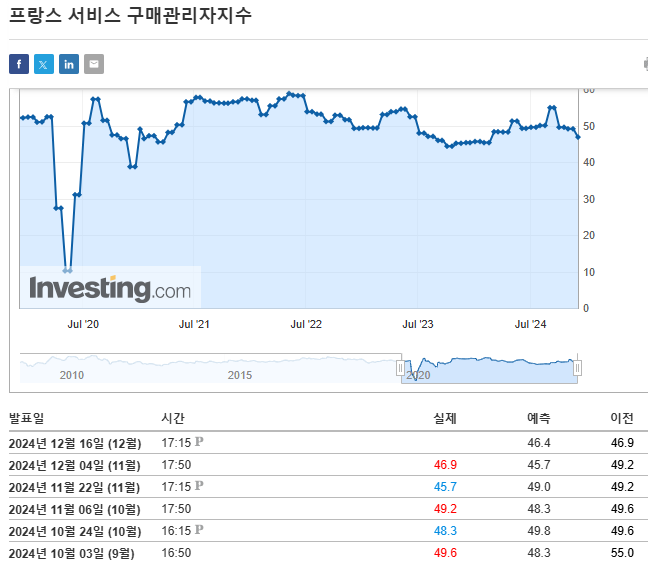The image size is (648, 573).
Task: Click the '발표일' column header
Action: point(27,418)
